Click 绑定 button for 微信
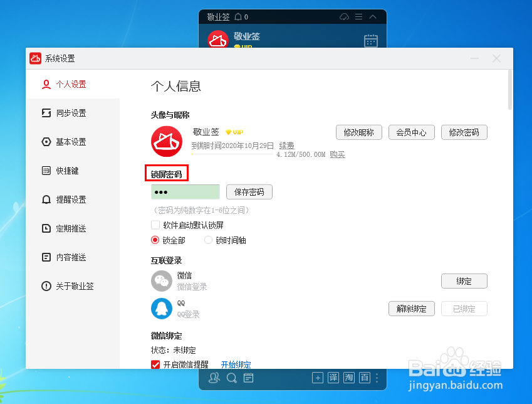The image size is (532, 404). (464, 281)
